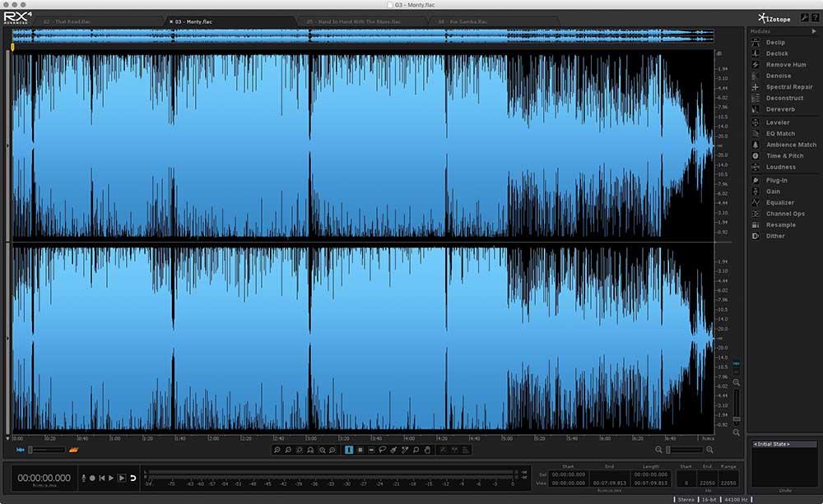Open the EQ Match module
The height and width of the screenshot is (504, 823).
coord(780,134)
